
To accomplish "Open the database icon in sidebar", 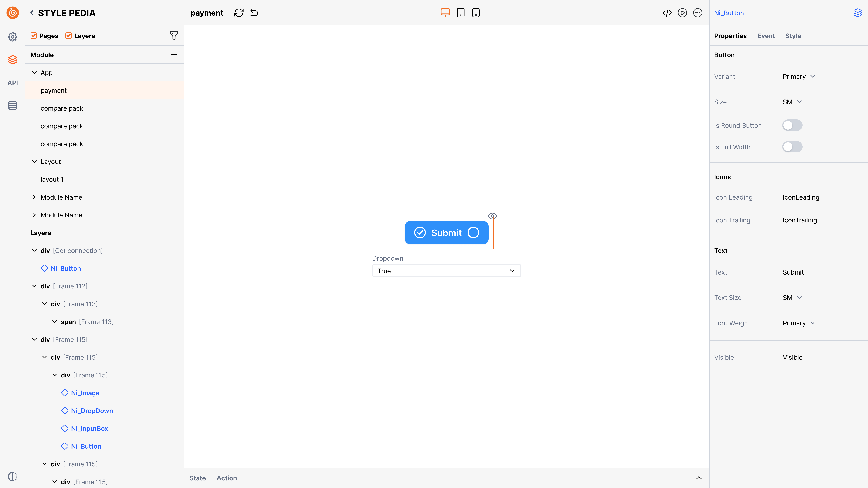I will (12, 105).
